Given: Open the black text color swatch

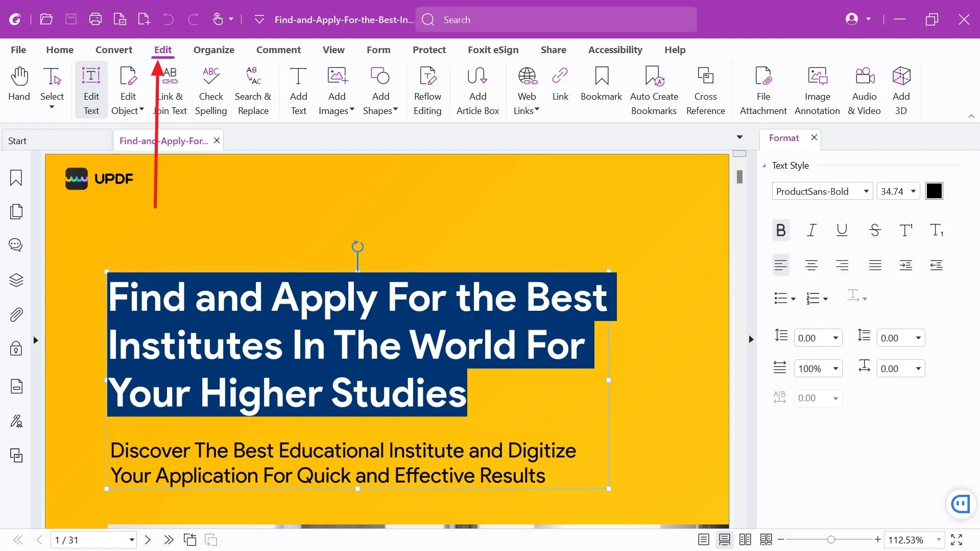Looking at the screenshot, I should click(x=934, y=191).
